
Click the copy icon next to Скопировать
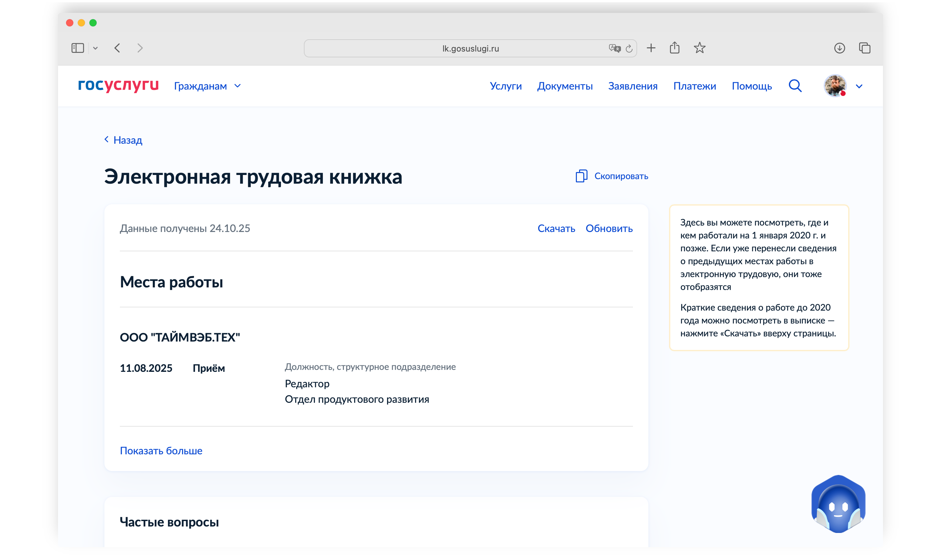[581, 176]
